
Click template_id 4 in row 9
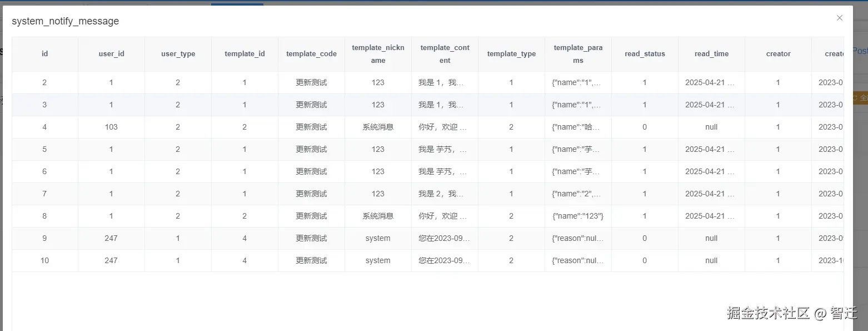pyautogui.click(x=245, y=238)
